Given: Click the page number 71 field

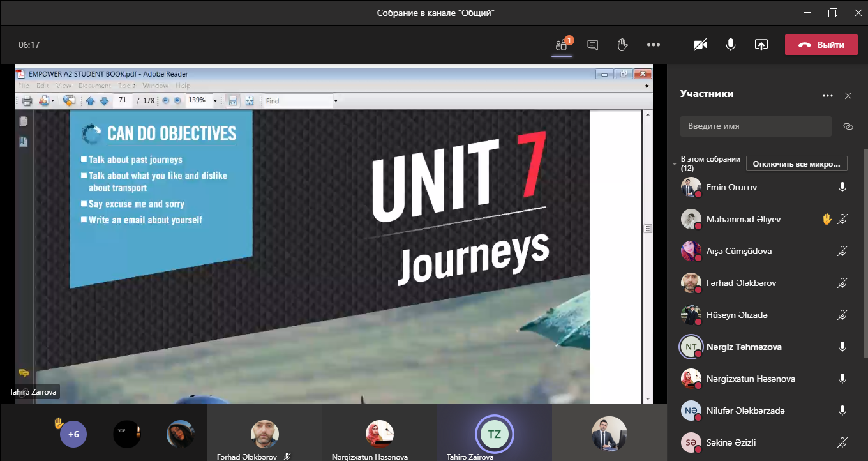Looking at the screenshot, I should tap(123, 100).
